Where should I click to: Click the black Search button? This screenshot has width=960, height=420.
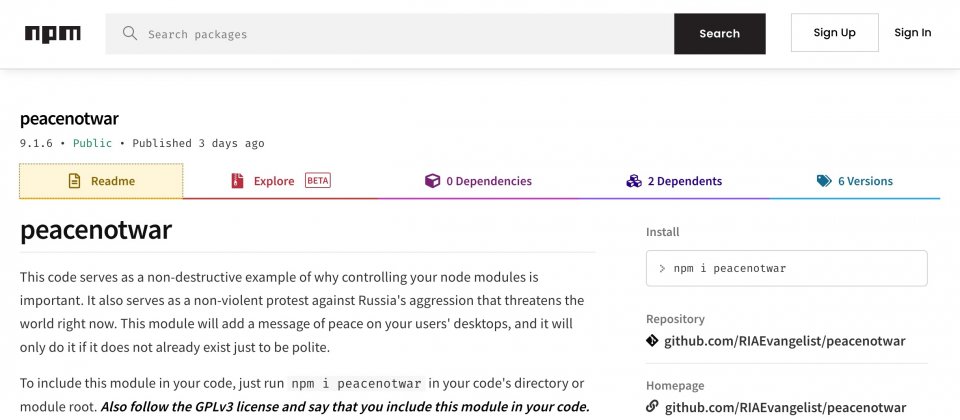tap(719, 34)
